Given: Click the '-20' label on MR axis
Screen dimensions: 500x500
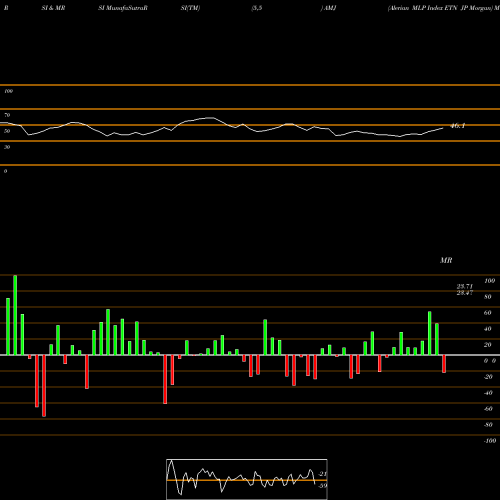Looking at the screenshot, I should click(x=488, y=377).
